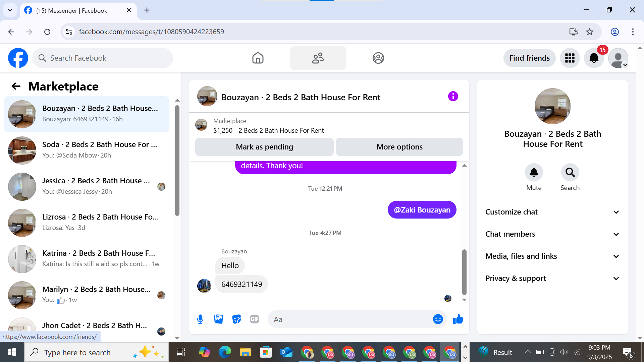
Task: Show hidden system tray icons
Action: [528, 352]
